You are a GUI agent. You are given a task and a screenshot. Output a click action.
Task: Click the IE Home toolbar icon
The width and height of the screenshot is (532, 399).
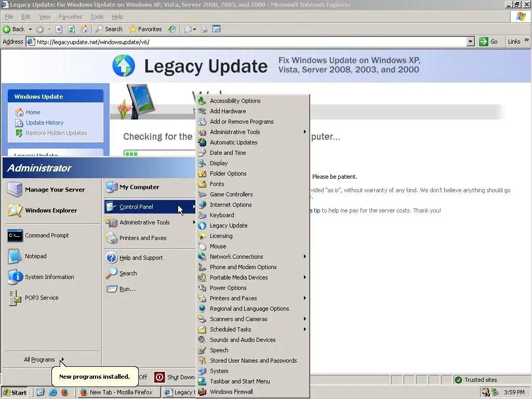[84, 29]
